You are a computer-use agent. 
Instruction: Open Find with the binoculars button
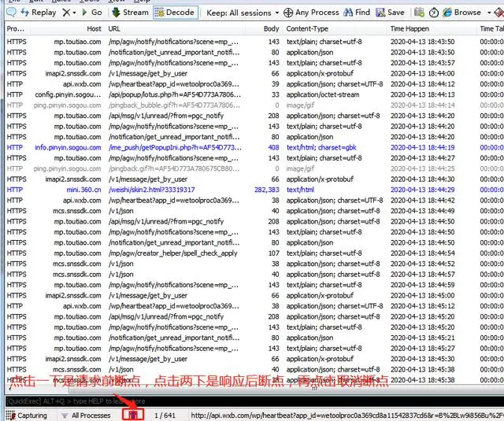pos(357,13)
